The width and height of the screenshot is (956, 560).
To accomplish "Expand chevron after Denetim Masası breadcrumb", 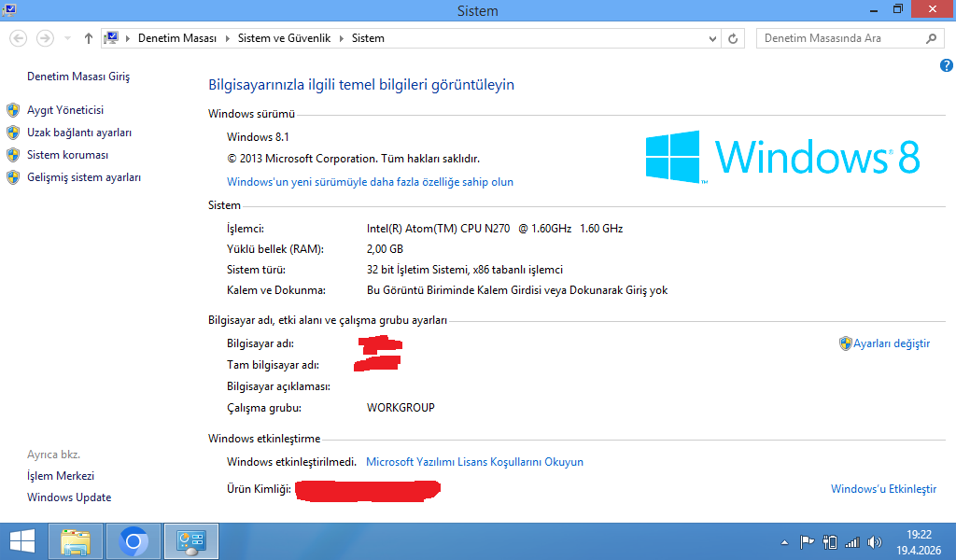I will coord(228,38).
